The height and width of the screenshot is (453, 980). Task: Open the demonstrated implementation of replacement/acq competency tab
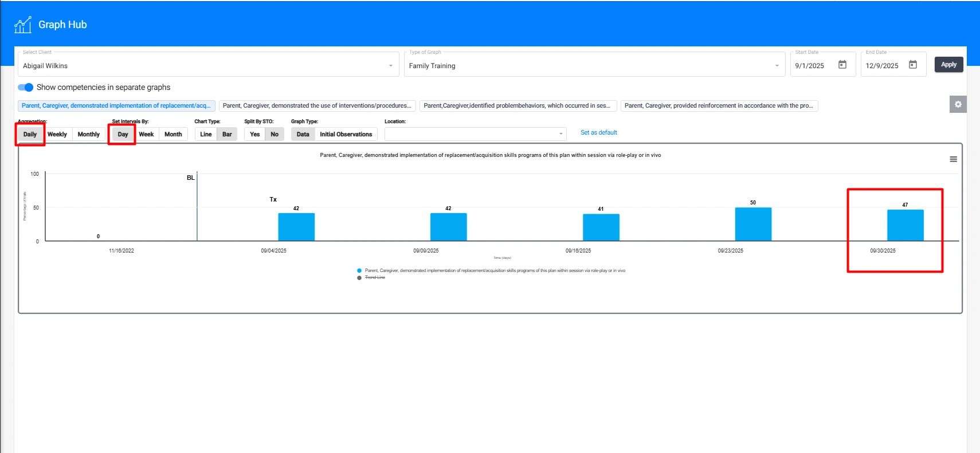click(x=116, y=105)
